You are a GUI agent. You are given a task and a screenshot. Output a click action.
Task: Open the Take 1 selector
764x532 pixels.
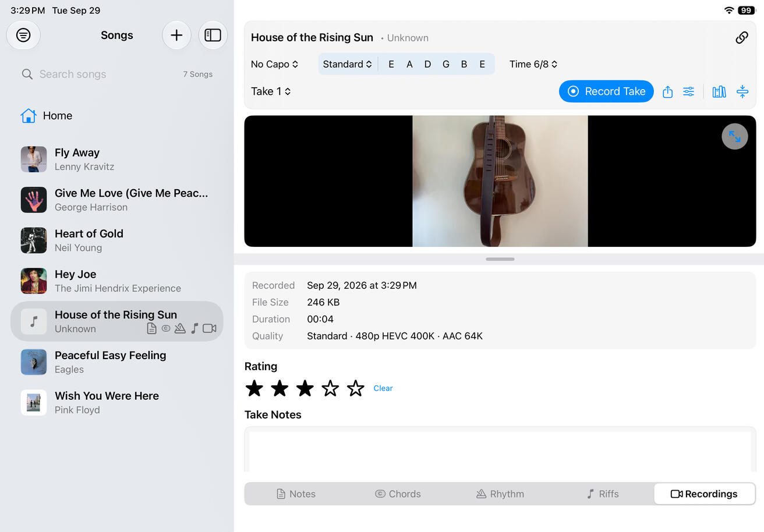[271, 91]
